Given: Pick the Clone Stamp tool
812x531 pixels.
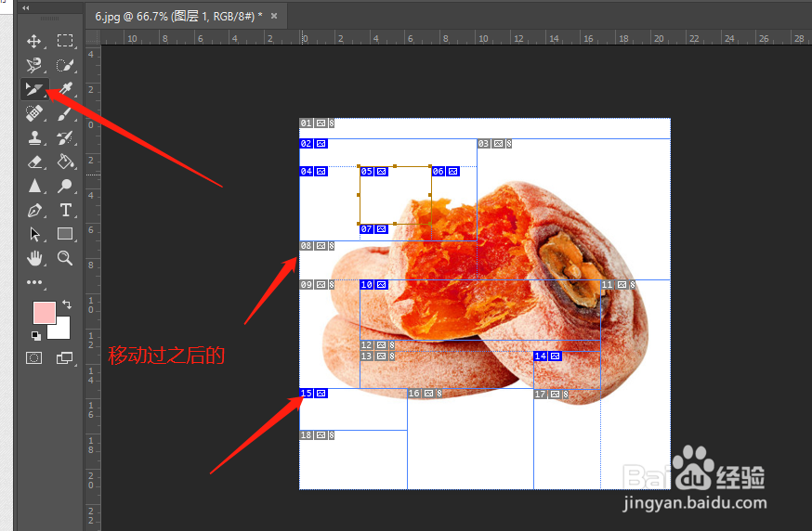Looking at the screenshot, I should (x=34, y=137).
